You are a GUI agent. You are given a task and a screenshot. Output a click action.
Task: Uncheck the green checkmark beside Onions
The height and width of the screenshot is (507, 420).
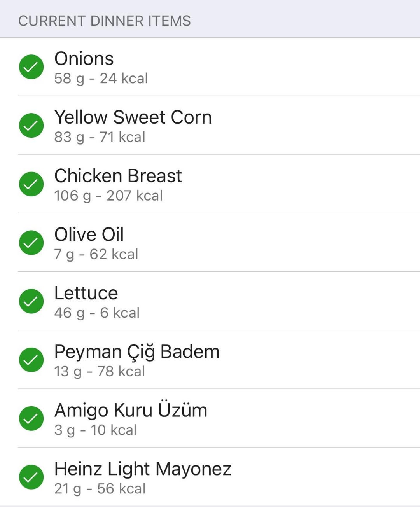[x=31, y=67]
